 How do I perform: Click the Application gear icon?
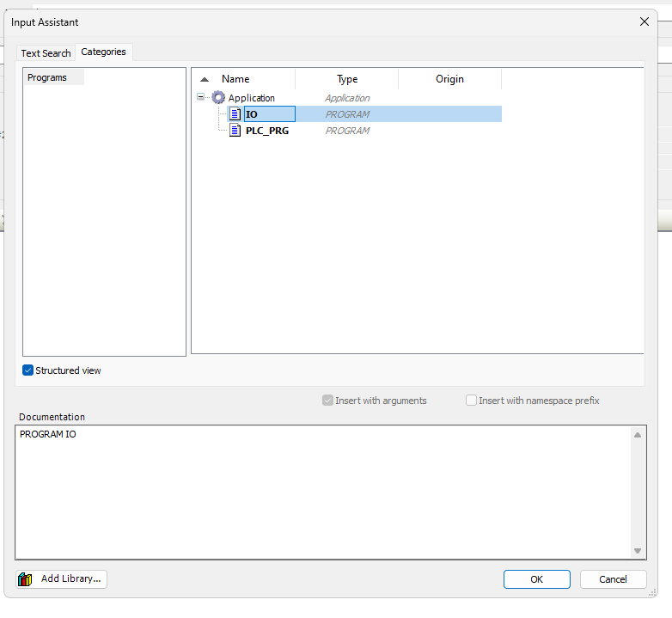click(218, 97)
